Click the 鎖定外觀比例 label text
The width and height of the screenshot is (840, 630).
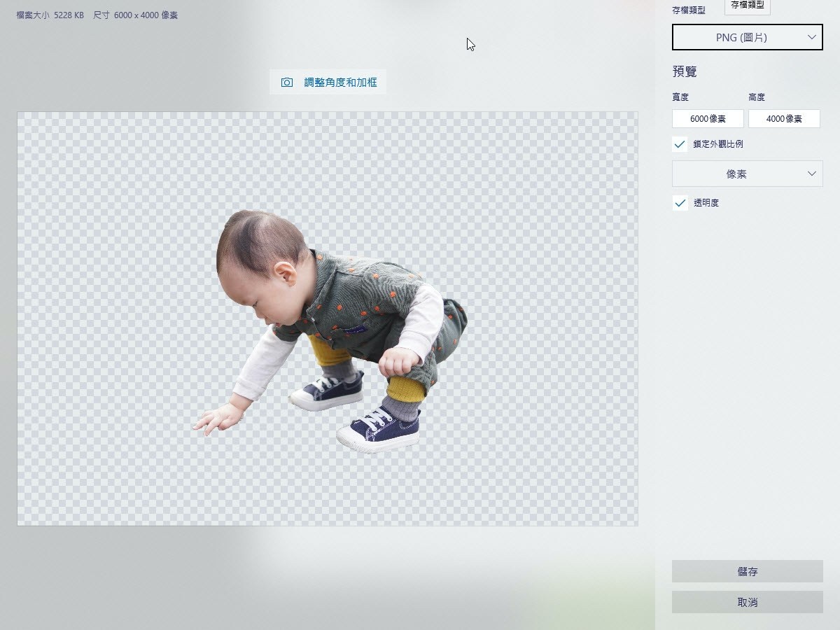pyautogui.click(x=718, y=144)
